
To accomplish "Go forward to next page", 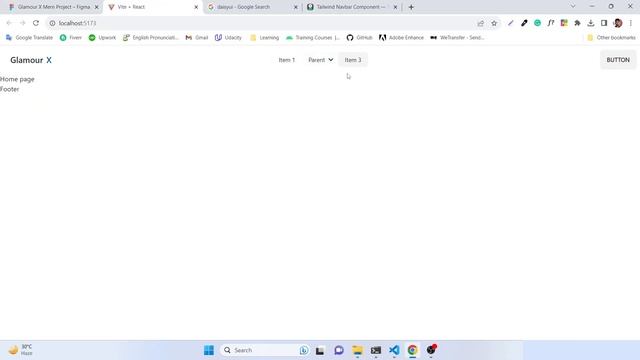I will (22, 23).
